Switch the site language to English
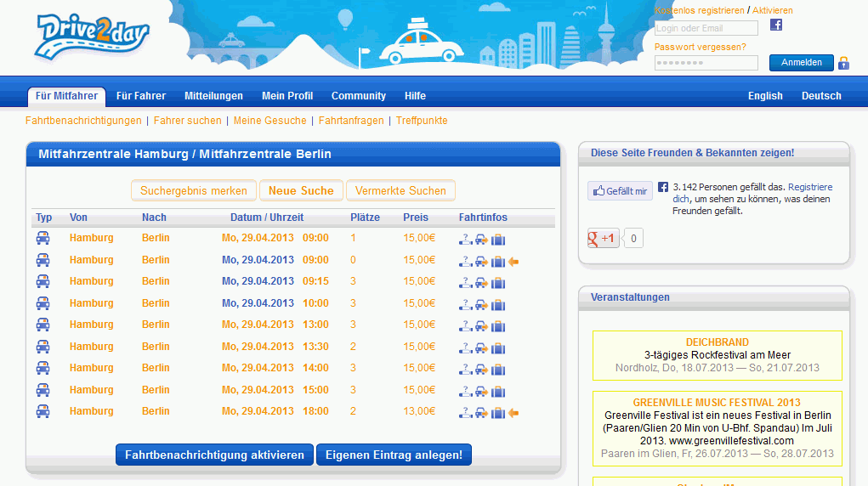This screenshot has height=486, width=868. 765,96
